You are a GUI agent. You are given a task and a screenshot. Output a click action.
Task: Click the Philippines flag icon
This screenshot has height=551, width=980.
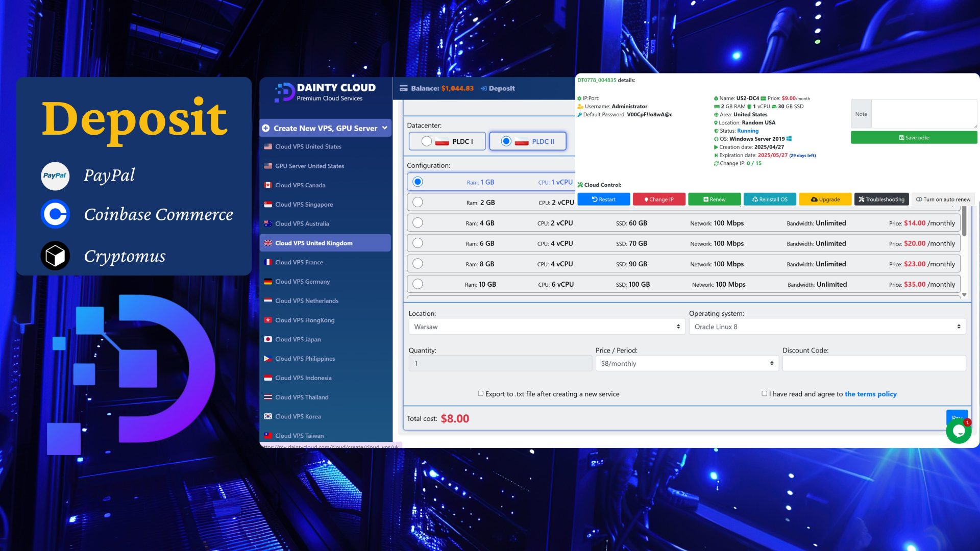268,359
